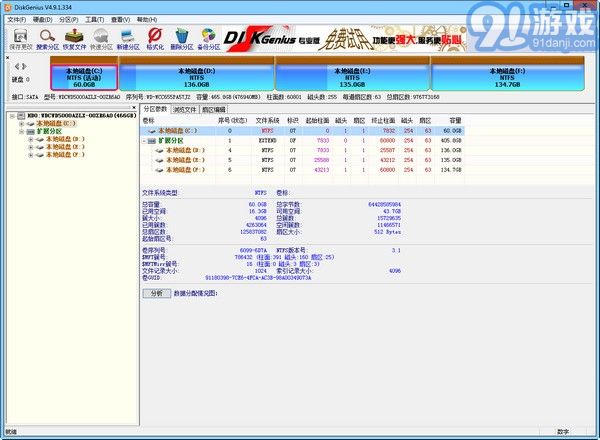The width and height of the screenshot is (600, 440).
Task: Close the disk map pane with its X
Action: pyautogui.click(x=8, y=57)
